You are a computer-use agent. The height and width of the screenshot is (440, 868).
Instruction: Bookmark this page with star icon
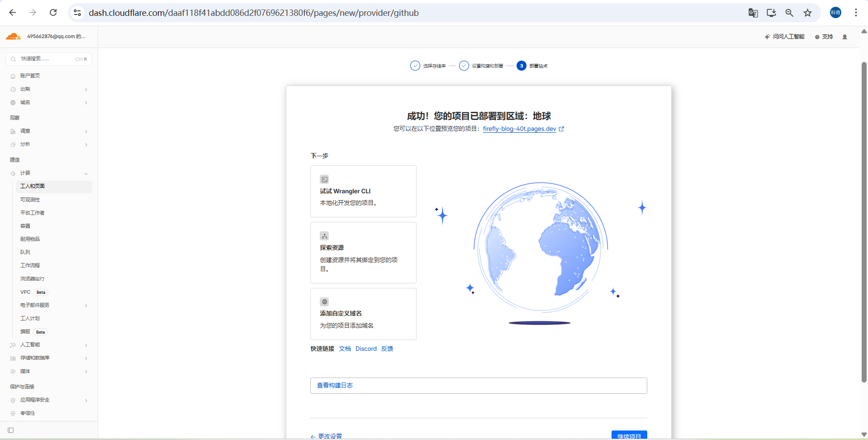(807, 13)
